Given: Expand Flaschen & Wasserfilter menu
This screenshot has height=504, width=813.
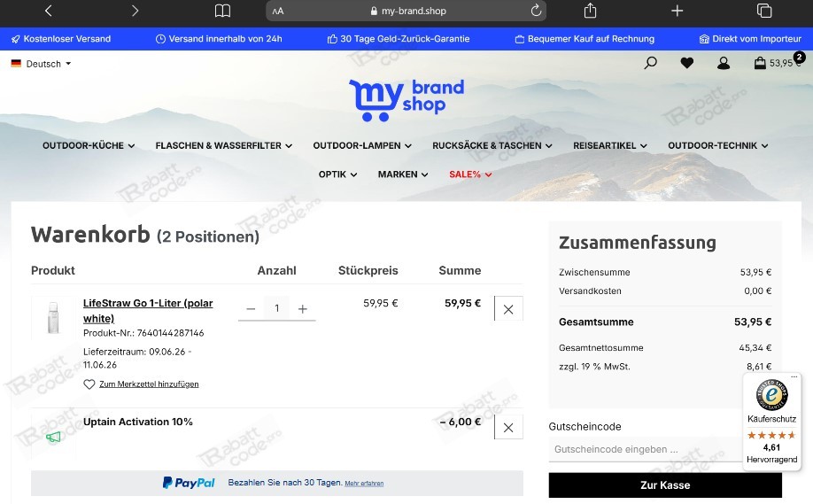Looking at the screenshot, I should (223, 145).
